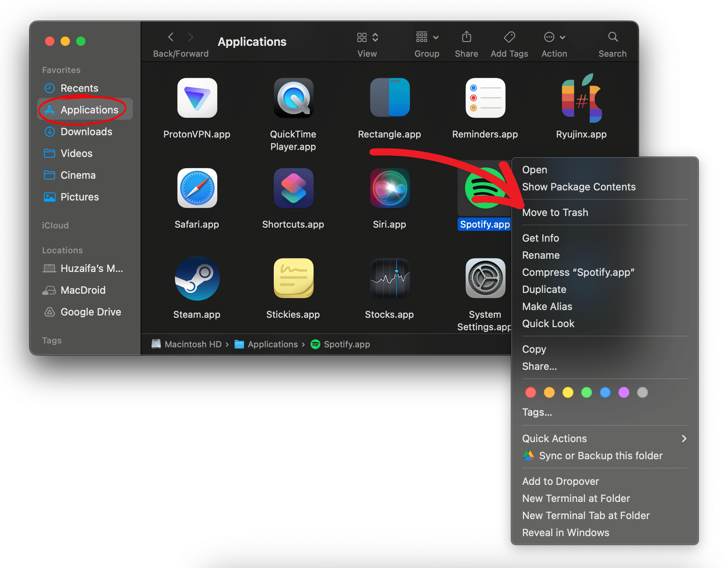Select the Safari.app compass icon

tap(197, 188)
